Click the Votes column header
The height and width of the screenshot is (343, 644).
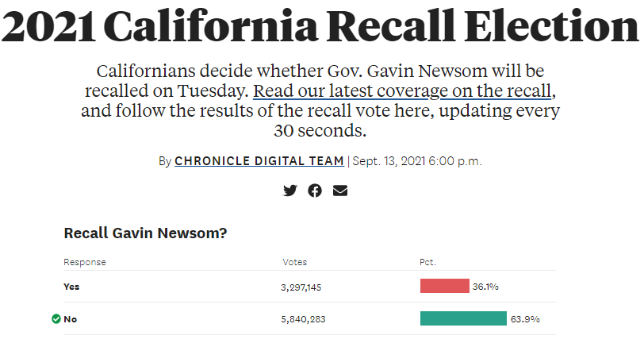point(294,262)
